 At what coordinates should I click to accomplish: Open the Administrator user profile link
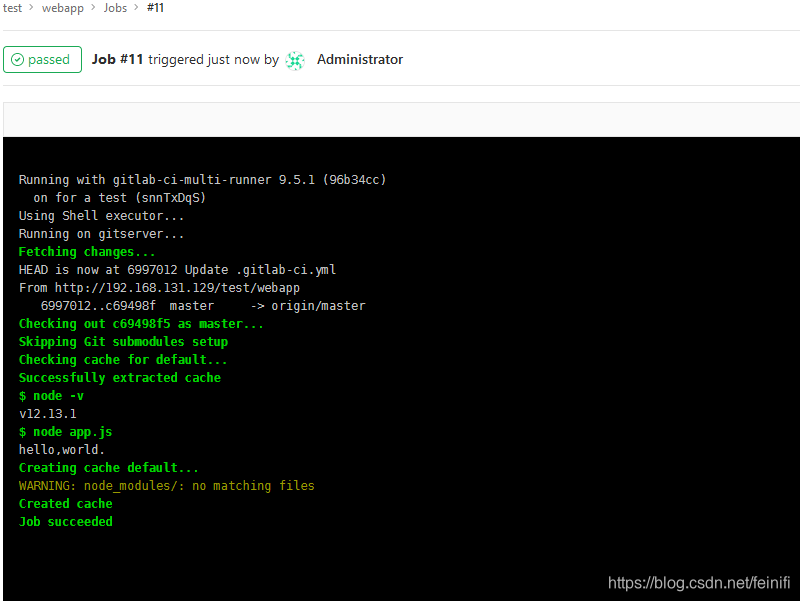point(360,60)
